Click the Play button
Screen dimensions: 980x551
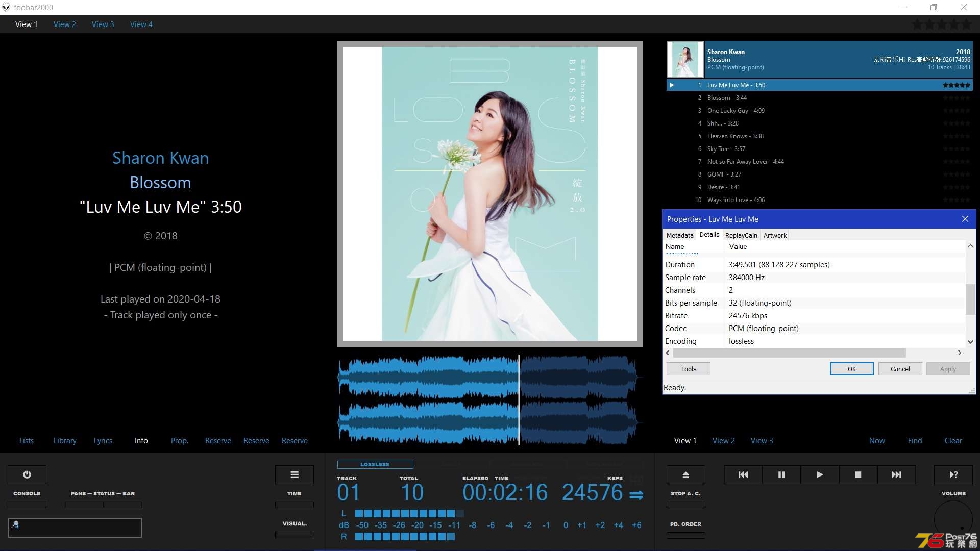pos(820,474)
